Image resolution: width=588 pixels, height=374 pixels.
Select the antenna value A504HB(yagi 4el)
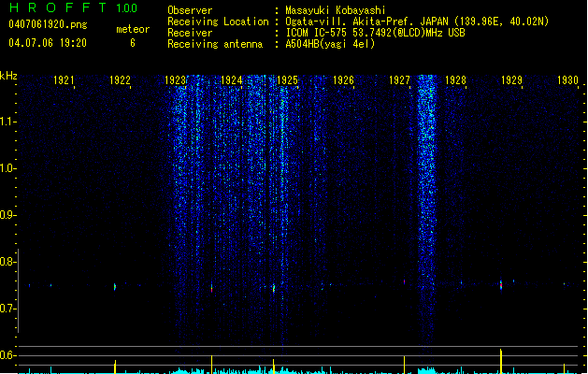330,44
